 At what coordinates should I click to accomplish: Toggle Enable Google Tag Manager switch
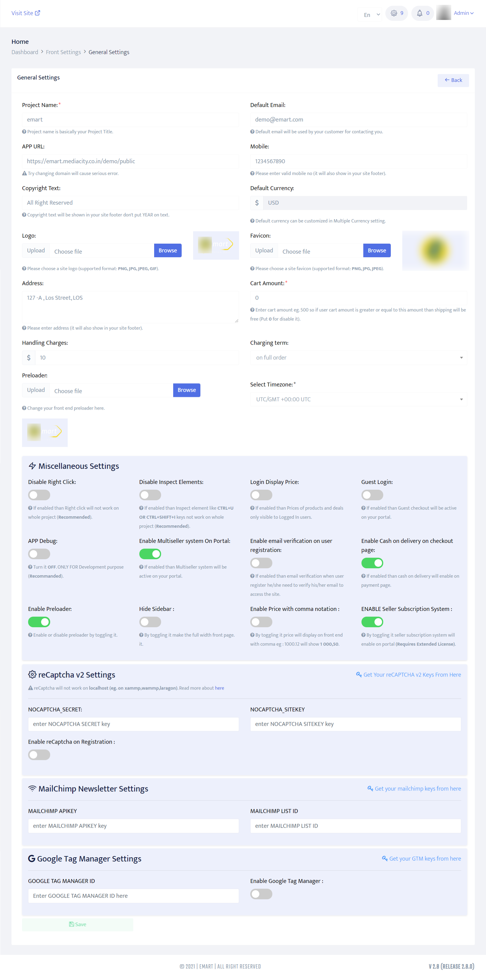tap(261, 894)
